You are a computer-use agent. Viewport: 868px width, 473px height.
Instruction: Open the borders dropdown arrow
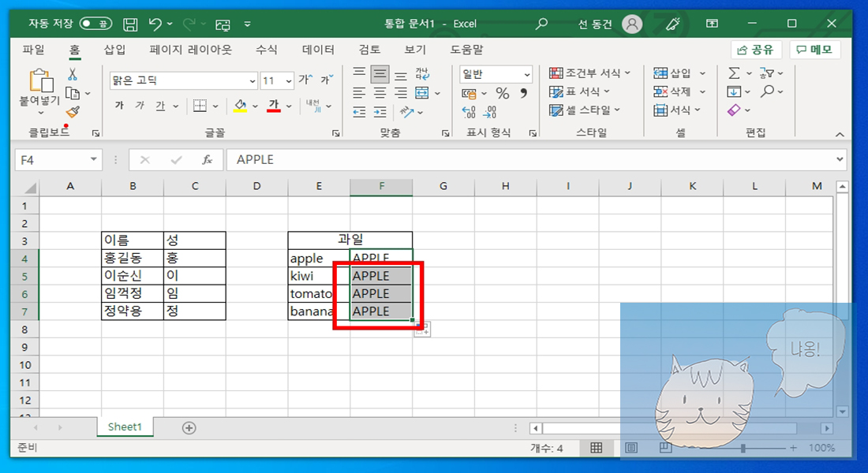click(x=215, y=106)
